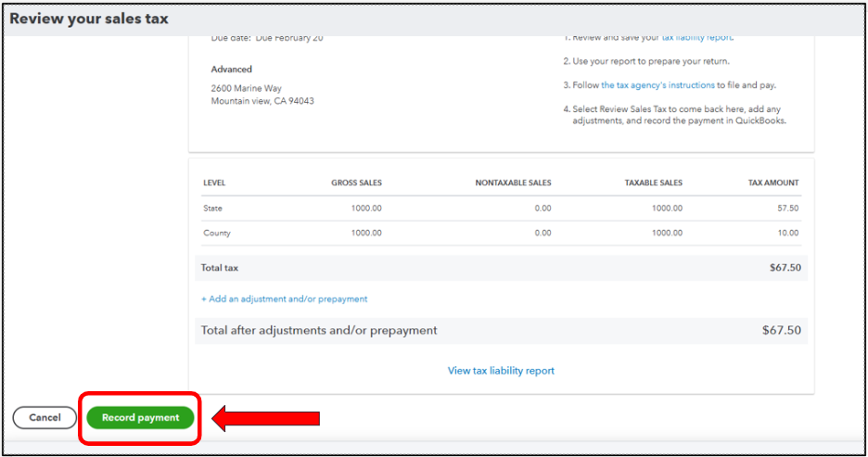The width and height of the screenshot is (868, 457).
Task: Click the NONTAXABLE SALES column header
Action: [513, 183]
